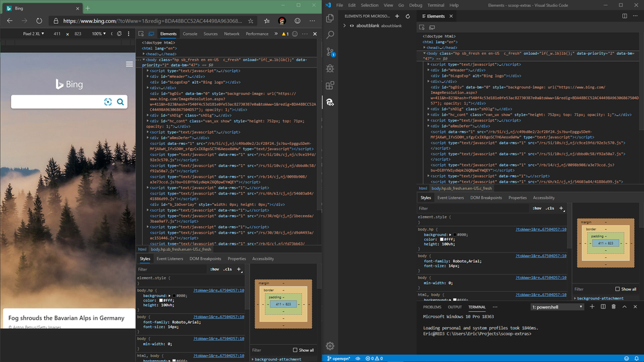Collapse body node in VS Code Elements

(425, 53)
